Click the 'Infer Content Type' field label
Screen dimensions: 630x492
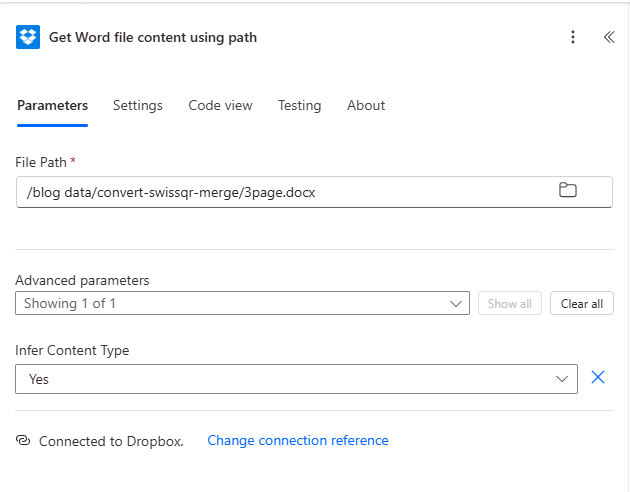(72, 350)
